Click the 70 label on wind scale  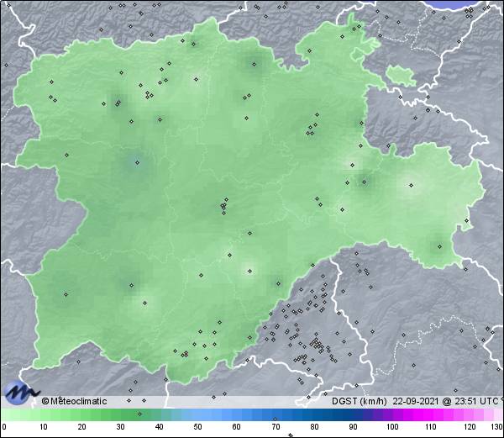tap(276, 427)
